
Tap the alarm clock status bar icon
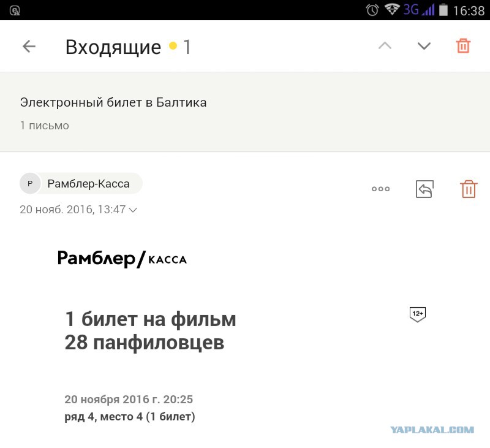point(372,10)
